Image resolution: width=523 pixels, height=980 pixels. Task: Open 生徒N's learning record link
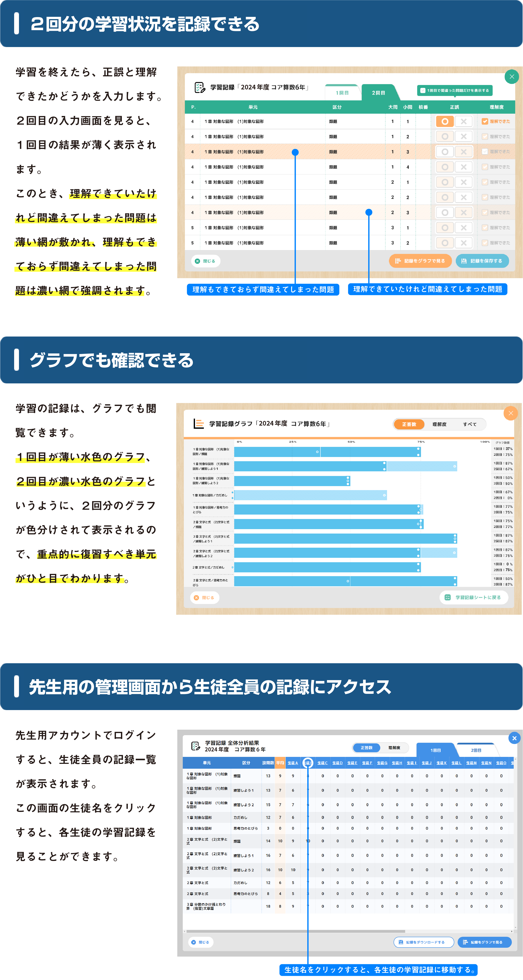(486, 763)
